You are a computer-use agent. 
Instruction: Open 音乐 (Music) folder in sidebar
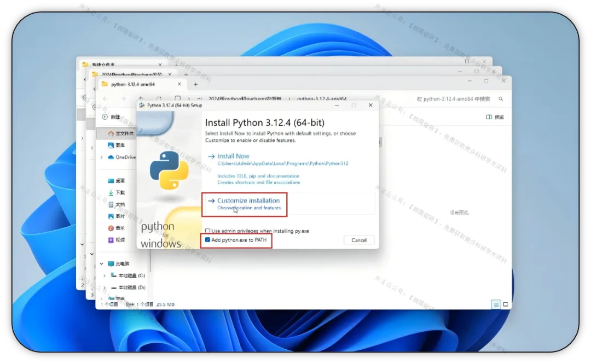117,228
